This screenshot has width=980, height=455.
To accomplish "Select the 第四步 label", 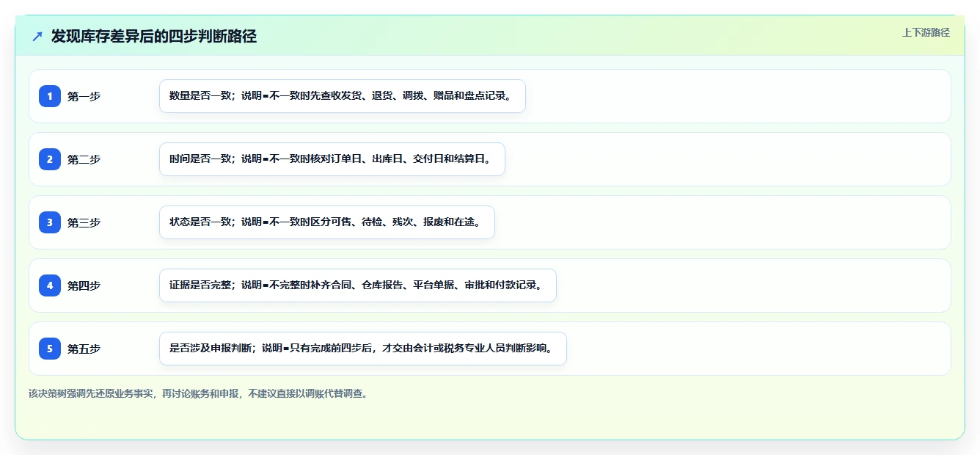I will [84, 285].
